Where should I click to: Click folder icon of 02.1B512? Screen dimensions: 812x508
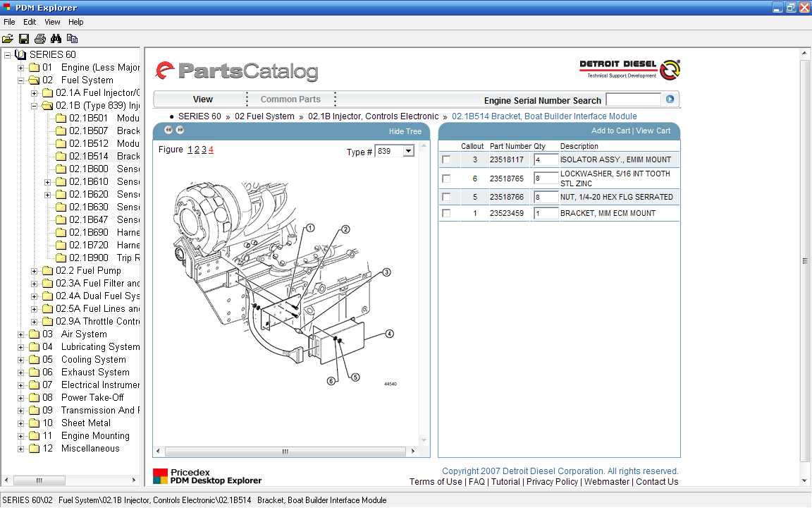tap(61, 144)
